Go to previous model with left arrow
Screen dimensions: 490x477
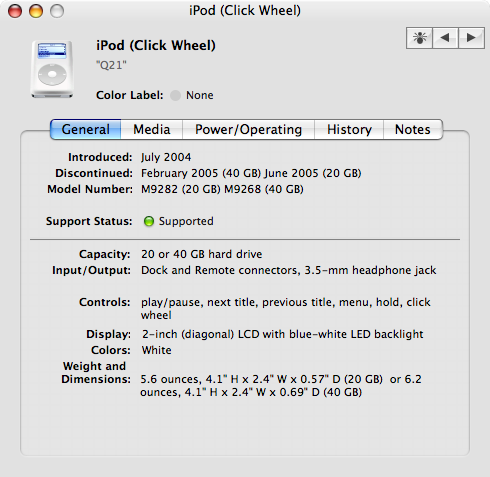pos(445,38)
